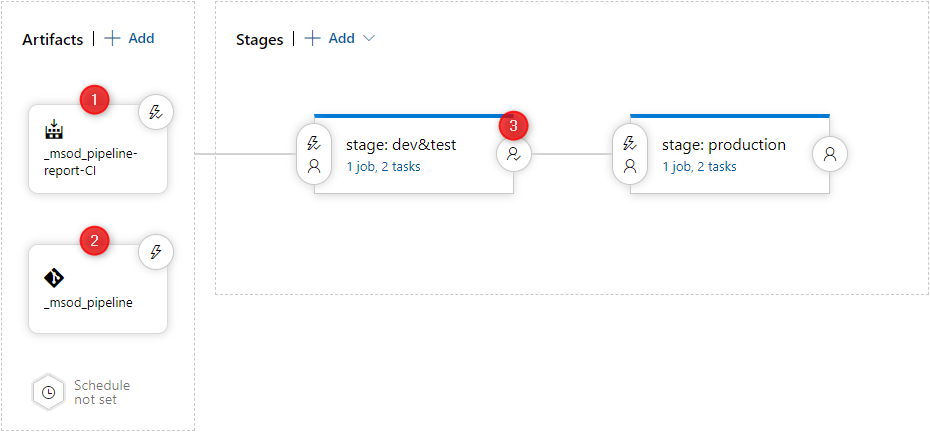
Task: Click the Artifacts section heading
Action: click(53, 40)
